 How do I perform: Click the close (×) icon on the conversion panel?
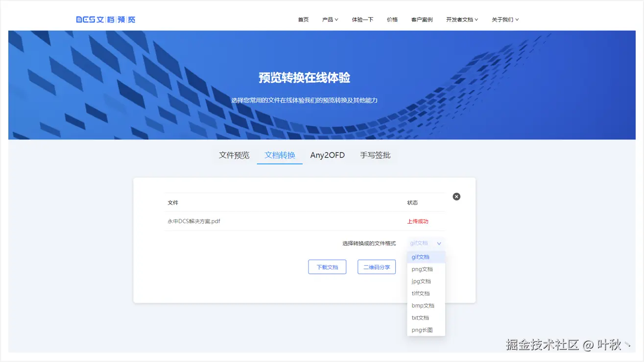point(456,196)
